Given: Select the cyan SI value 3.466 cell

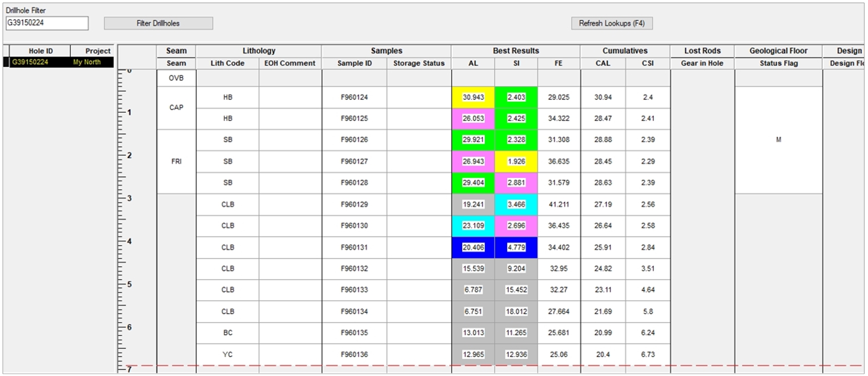Looking at the screenshot, I should click(516, 204).
